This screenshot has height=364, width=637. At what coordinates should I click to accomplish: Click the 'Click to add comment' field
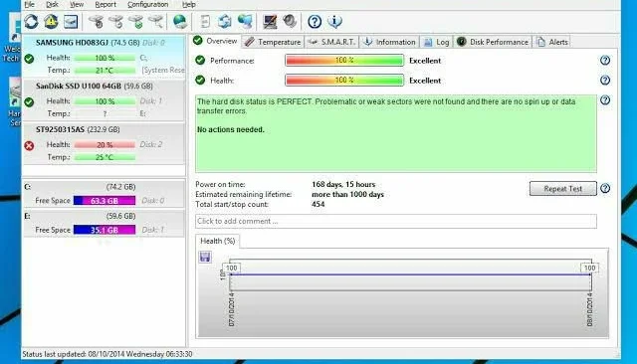tap(396, 221)
